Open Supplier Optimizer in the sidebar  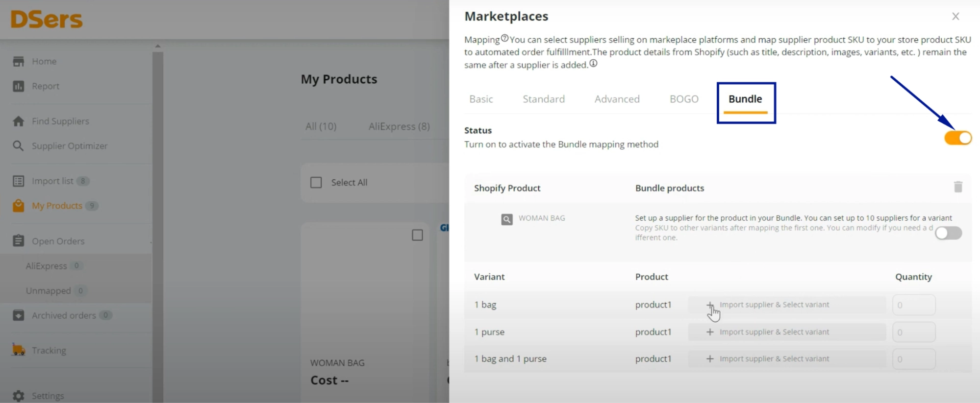(x=70, y=146)
